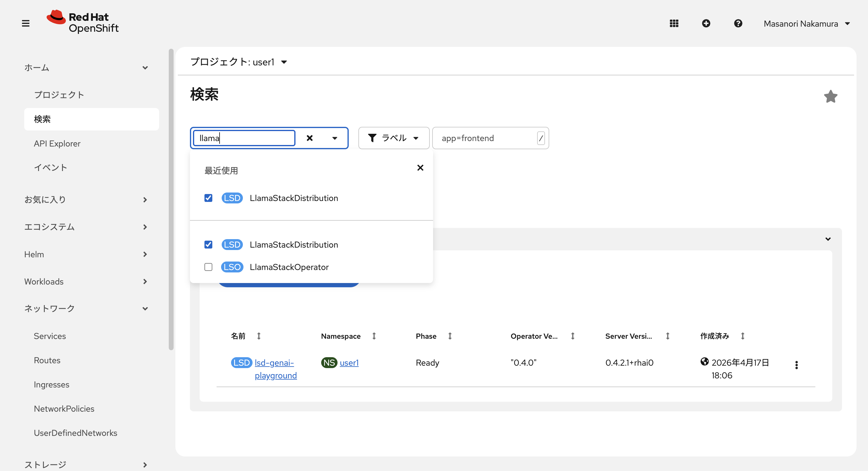Go to API Explorer in sidebar
The width and height of the screenshot is (868, 471).
pos(57,143)
